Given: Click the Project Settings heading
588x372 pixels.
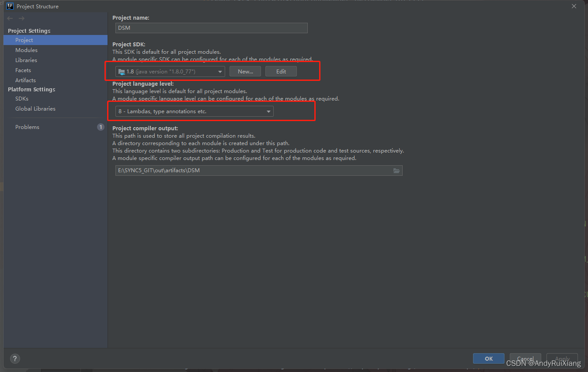Looking at the screenshot, I should pos(29,31).
